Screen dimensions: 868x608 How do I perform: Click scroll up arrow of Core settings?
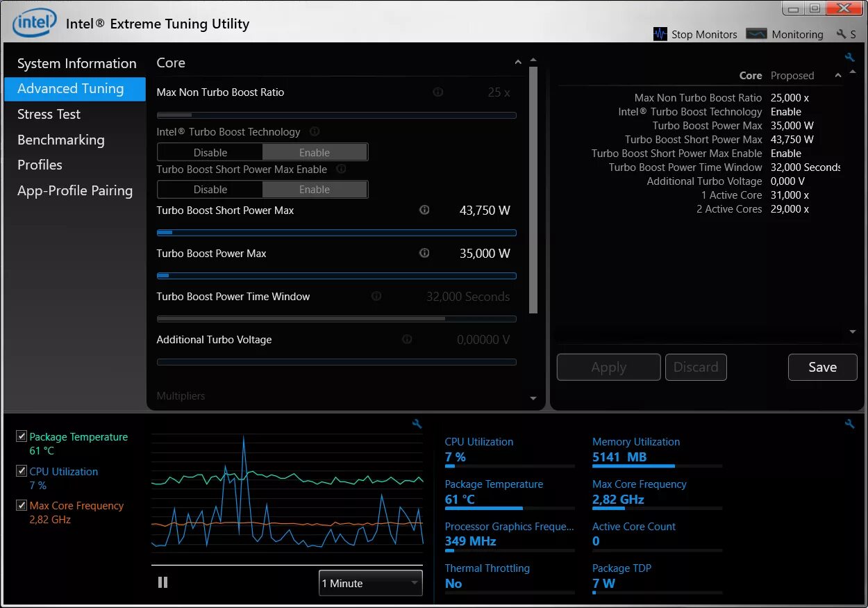click(533, 60)
